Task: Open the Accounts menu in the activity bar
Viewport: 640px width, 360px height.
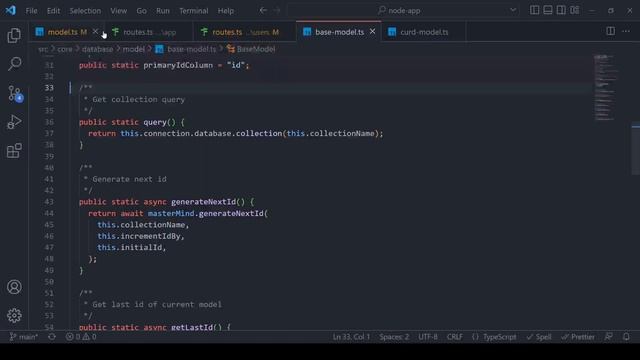Action: point(14,287)
